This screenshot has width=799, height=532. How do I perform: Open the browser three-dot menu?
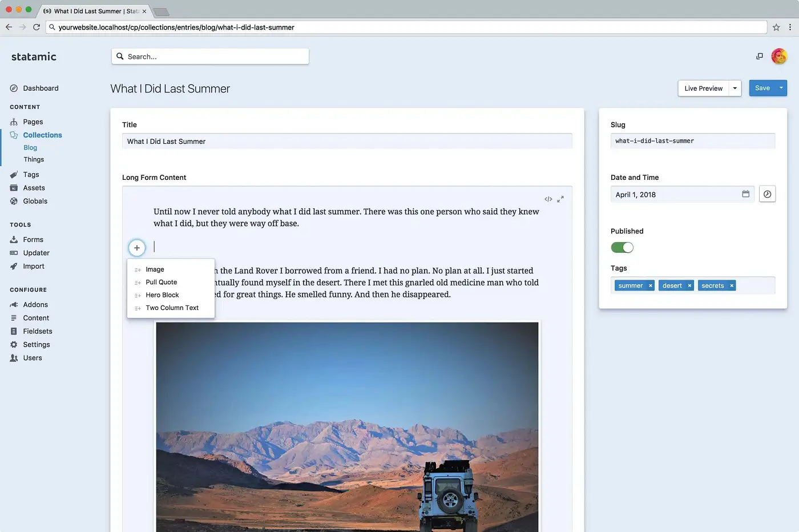click(x=790, y=27)
